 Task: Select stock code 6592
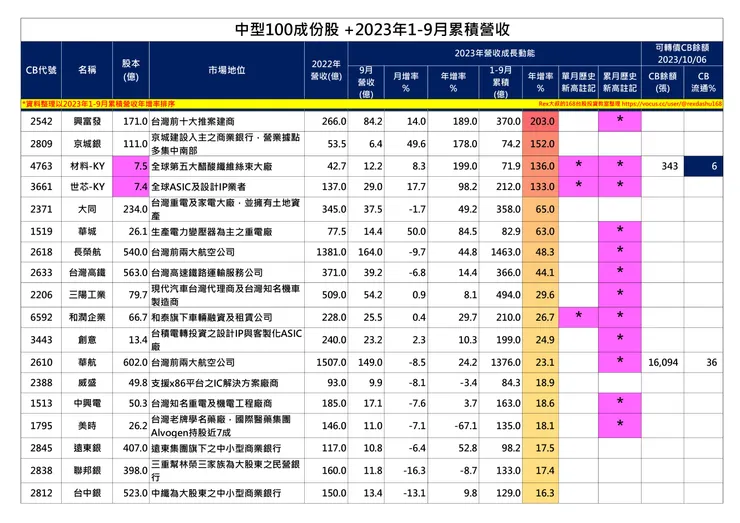41,317
